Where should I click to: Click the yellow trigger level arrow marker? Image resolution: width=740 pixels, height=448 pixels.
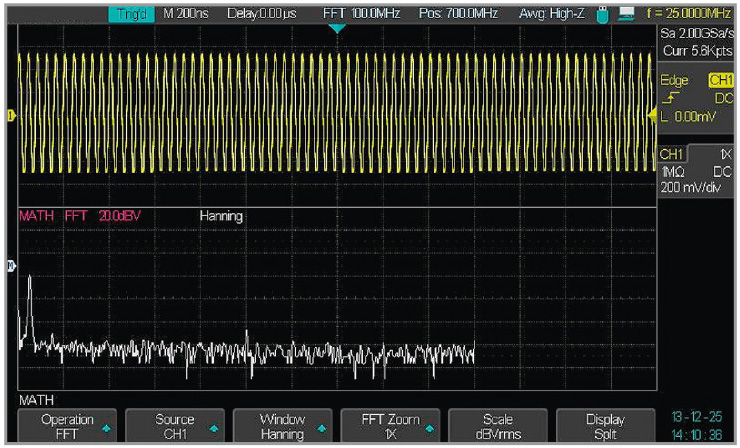tap(653, 117)
